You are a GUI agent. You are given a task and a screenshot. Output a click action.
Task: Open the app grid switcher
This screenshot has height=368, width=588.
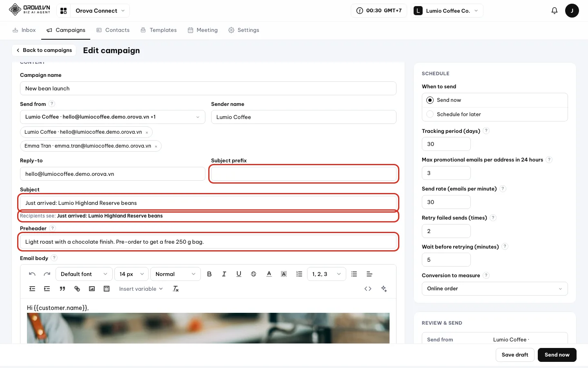tap(64, 11)
